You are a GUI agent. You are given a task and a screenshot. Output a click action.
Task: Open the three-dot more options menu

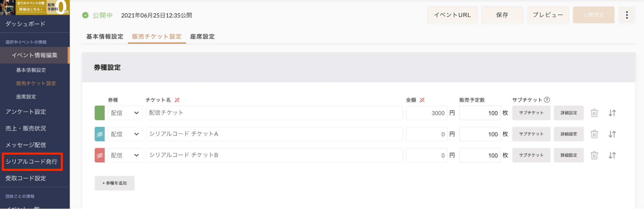click(627, 15)
